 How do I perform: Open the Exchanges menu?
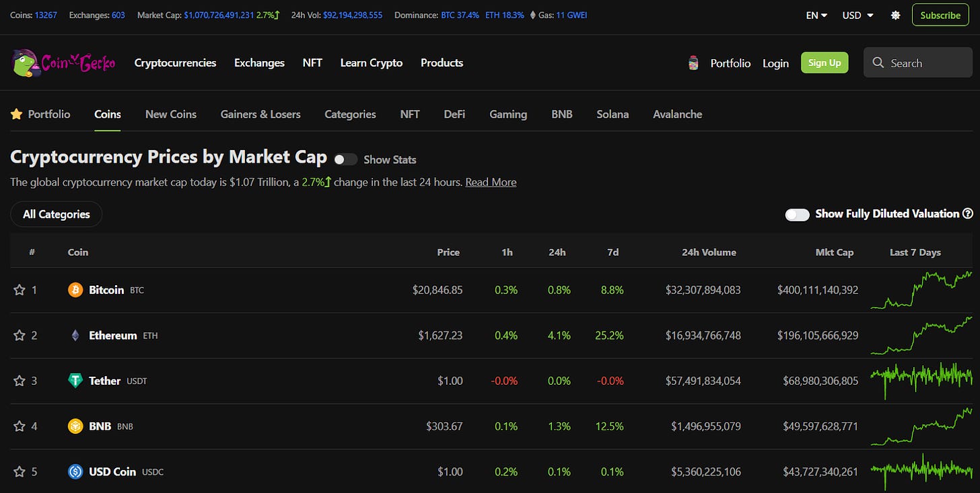(x=259, y=63)
